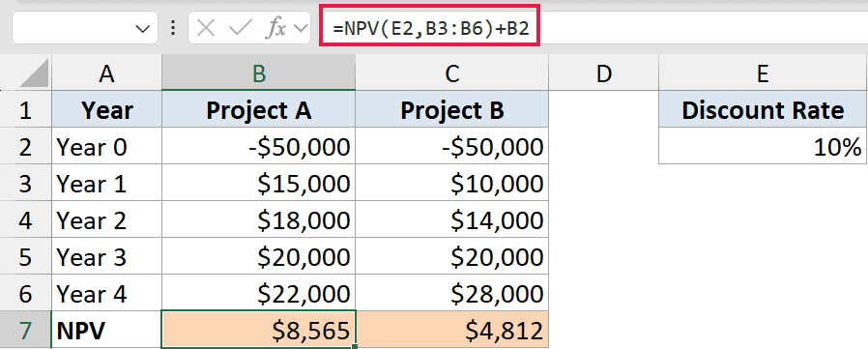Viewport: 868px width, 349px height.
Task: Click the 'Year 0' cell
Action: point(106,147)
